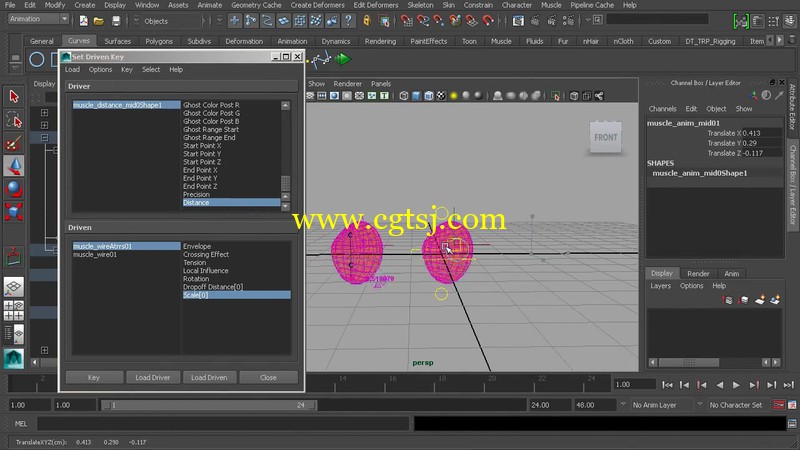Viewport: 800px width, 450px height.
Task: Click layer editor horizontal scrollbar
Action: click(689, 362)
